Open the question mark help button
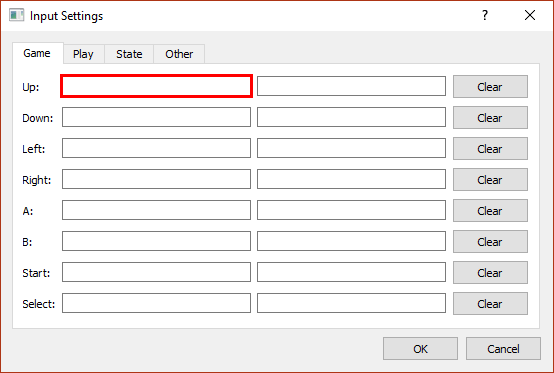 (x=485, y=15)
